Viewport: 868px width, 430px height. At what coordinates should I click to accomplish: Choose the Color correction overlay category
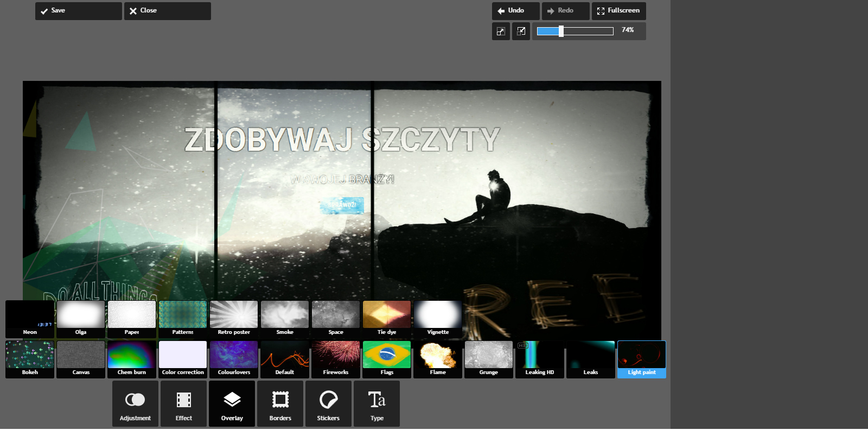coord(183,359)
